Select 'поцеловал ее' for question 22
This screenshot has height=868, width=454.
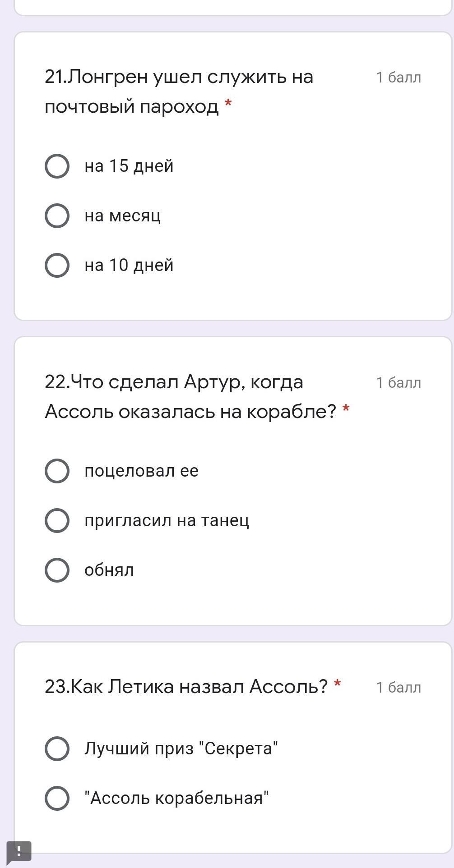(57, 471)
